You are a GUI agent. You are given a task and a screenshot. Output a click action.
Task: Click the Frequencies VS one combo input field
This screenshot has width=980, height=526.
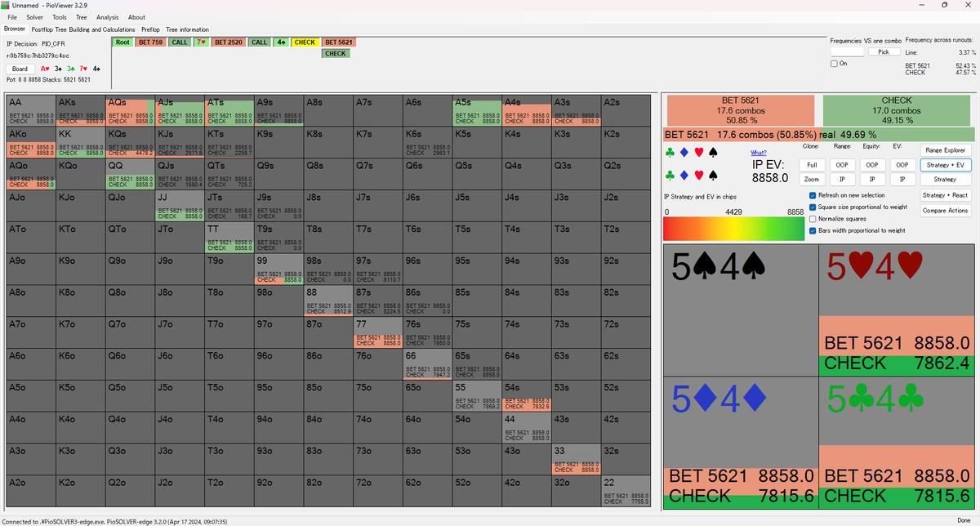(x=848, y=51)
